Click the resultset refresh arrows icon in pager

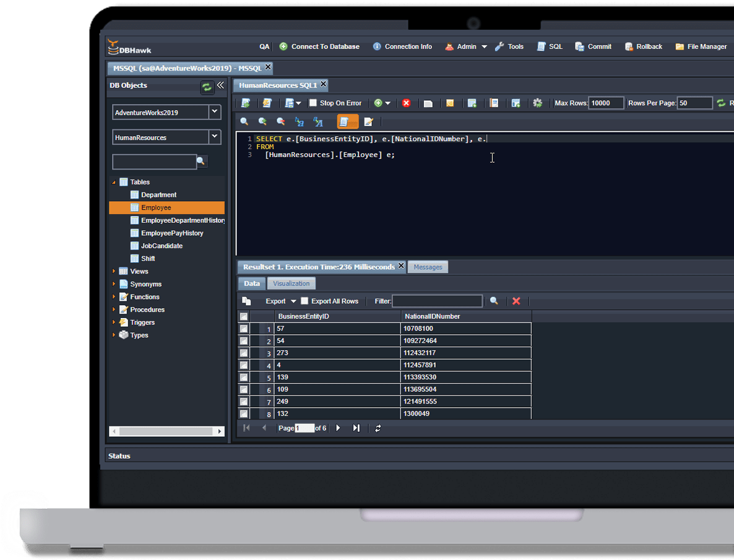(378, 428)
